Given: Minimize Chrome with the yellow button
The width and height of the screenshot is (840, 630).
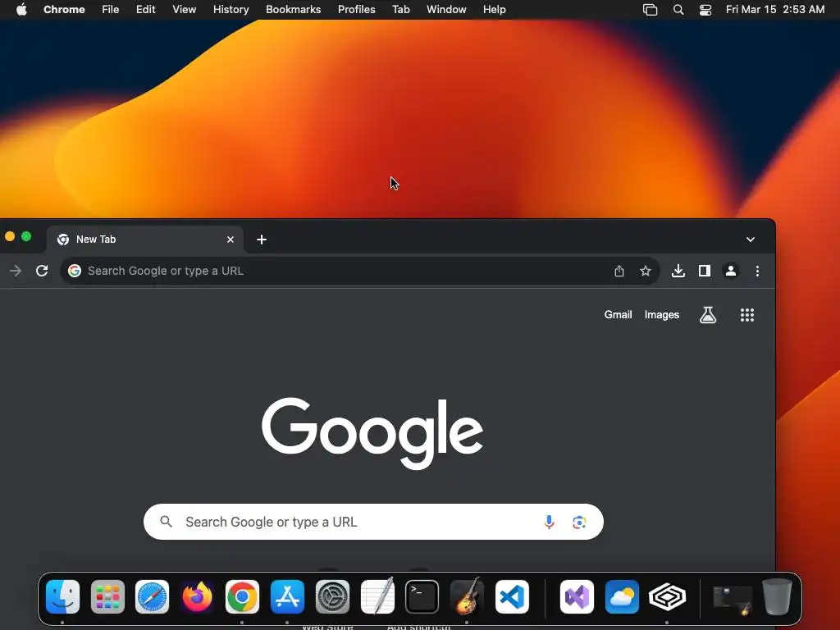Looking at the screenshot, I should click(10, 236).
